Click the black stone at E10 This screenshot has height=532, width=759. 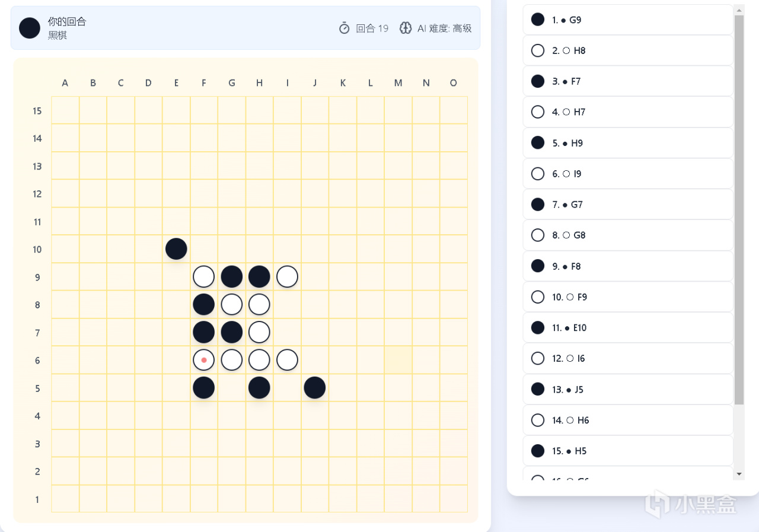click(176, 249)
